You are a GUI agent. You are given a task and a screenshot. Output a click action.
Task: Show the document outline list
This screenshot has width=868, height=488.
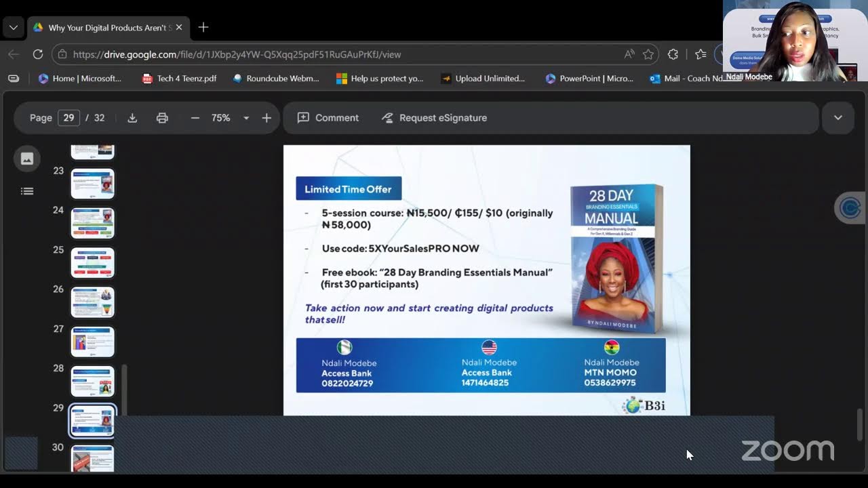click(27, 191)
